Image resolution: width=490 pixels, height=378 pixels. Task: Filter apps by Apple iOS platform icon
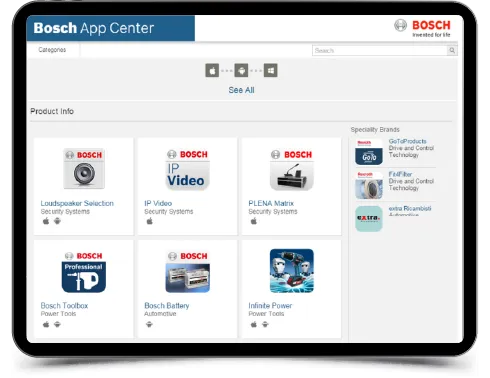(212, 71)
